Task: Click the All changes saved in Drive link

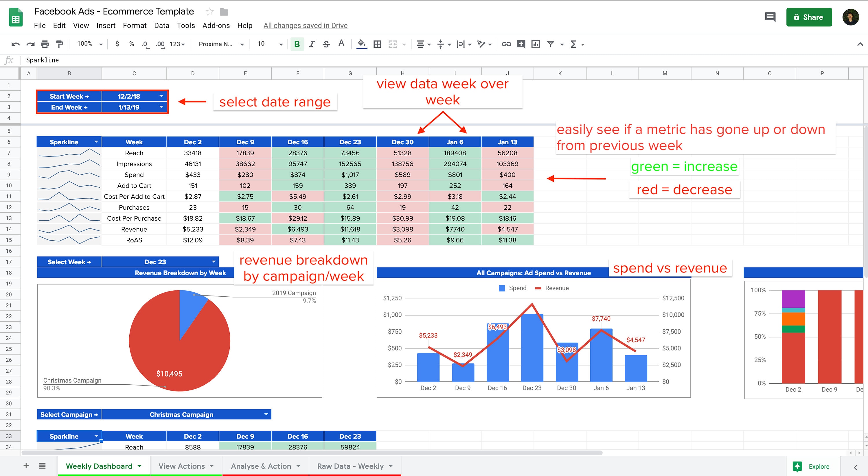Action: pos(305,25)
